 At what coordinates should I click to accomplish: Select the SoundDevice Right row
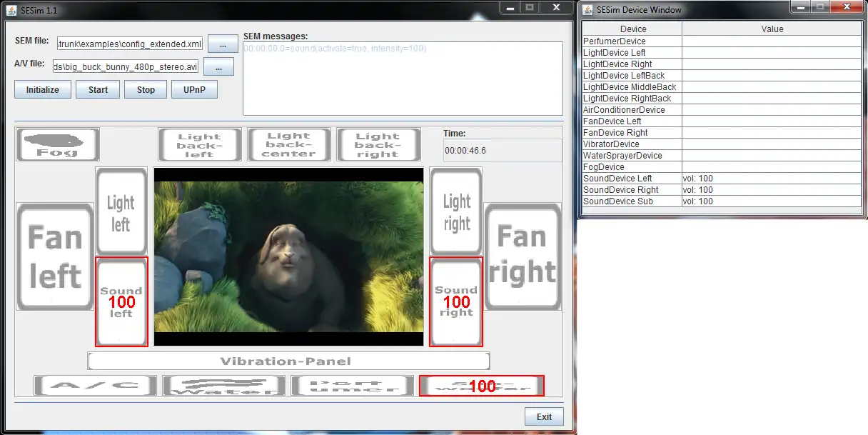(x=722, y=190)
